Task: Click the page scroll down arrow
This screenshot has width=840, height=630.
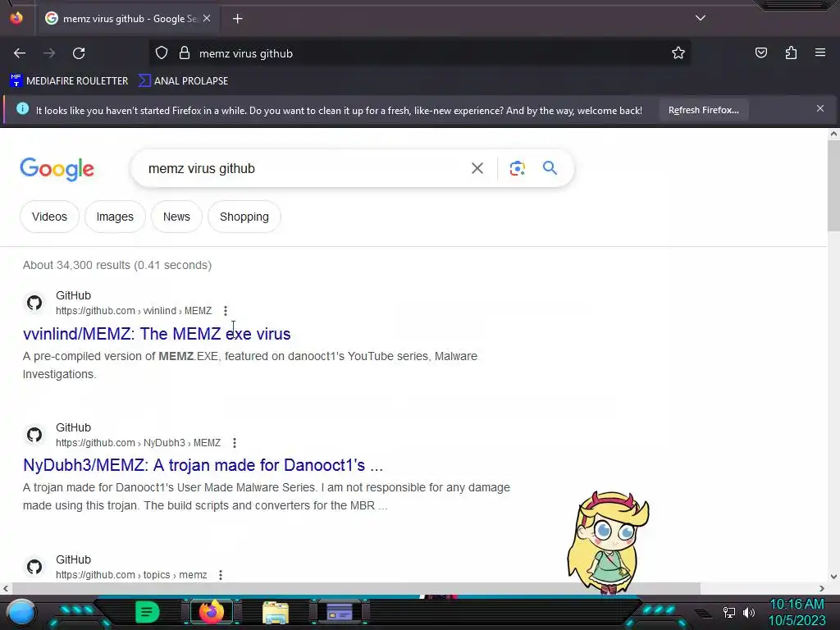Action: [833, 577]
